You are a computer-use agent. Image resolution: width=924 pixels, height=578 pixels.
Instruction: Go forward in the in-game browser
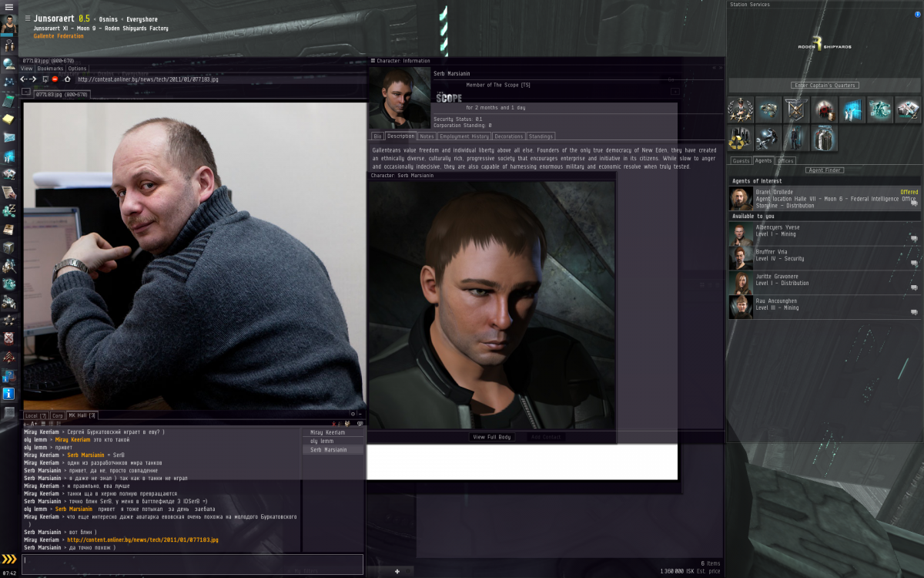click(33, 79)
